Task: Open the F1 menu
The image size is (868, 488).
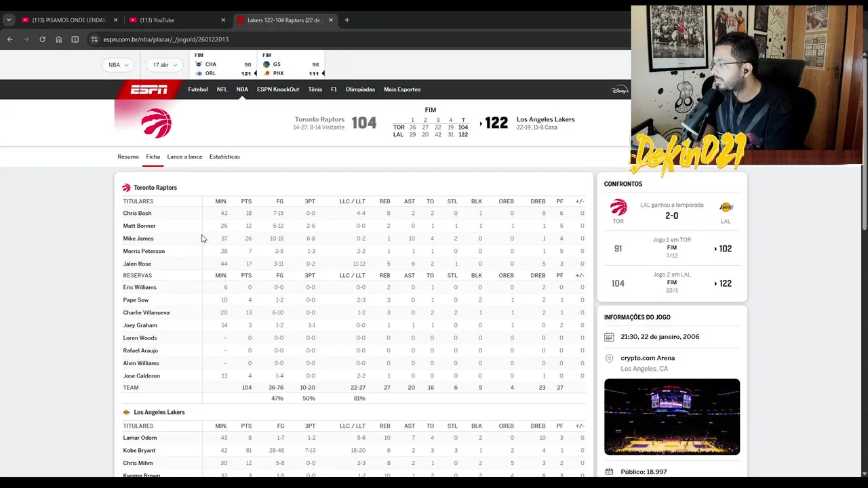Action: [x=334, y=89]
